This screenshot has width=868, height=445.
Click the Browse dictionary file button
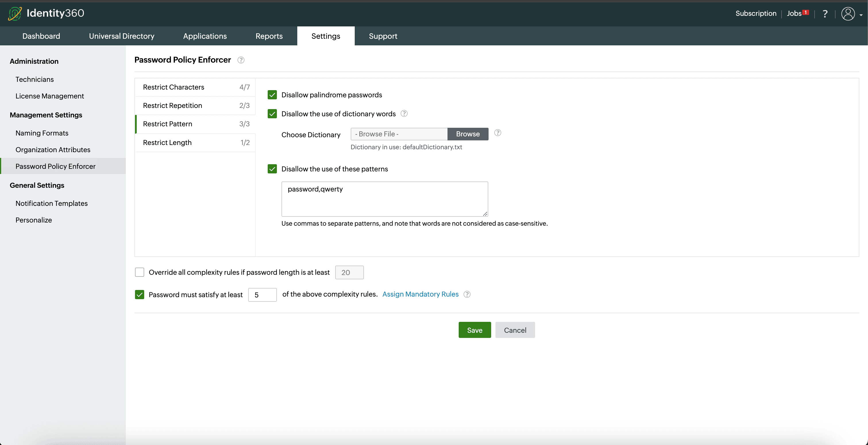pyautogui.click(x=468, y=134)
